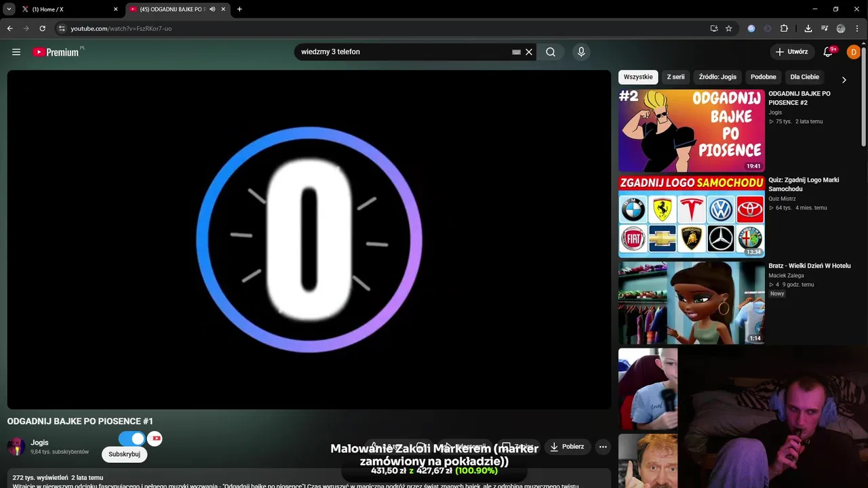Select the Z serii filter chip

675,77
